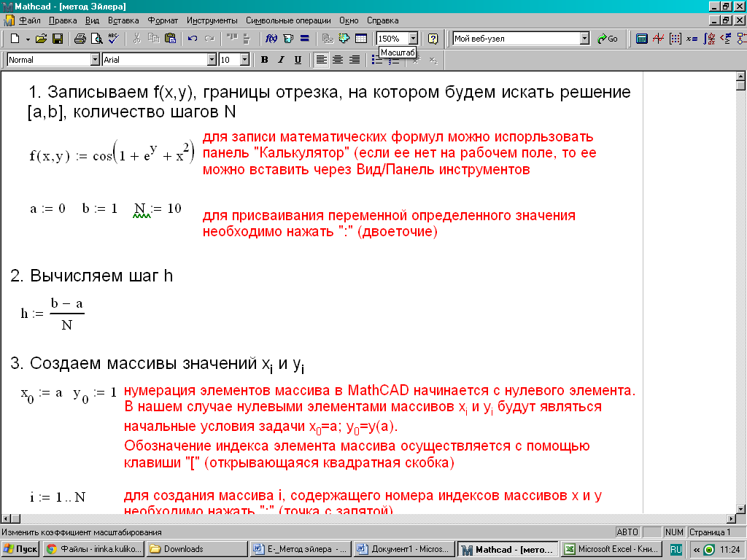The width and height of the screenshot is (747, 560).
Task: Calculate the worksheet with the equals icon
Action: click(305, 39)
